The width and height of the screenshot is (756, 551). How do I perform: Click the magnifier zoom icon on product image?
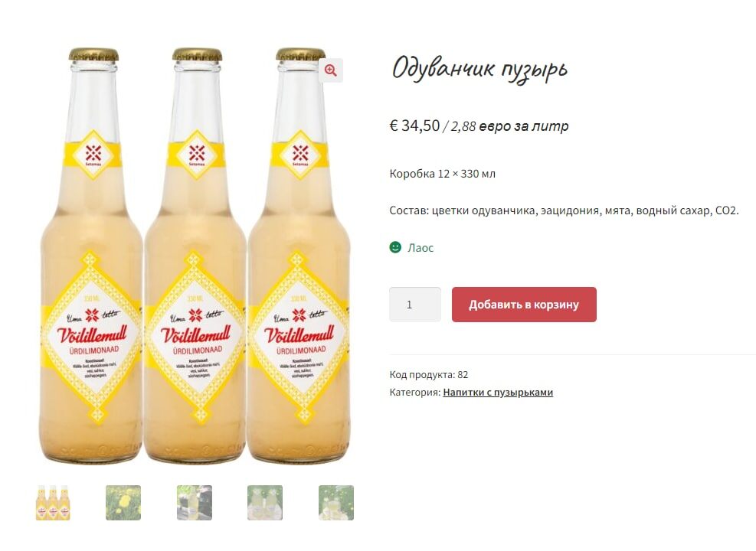(x=330, y=70)
